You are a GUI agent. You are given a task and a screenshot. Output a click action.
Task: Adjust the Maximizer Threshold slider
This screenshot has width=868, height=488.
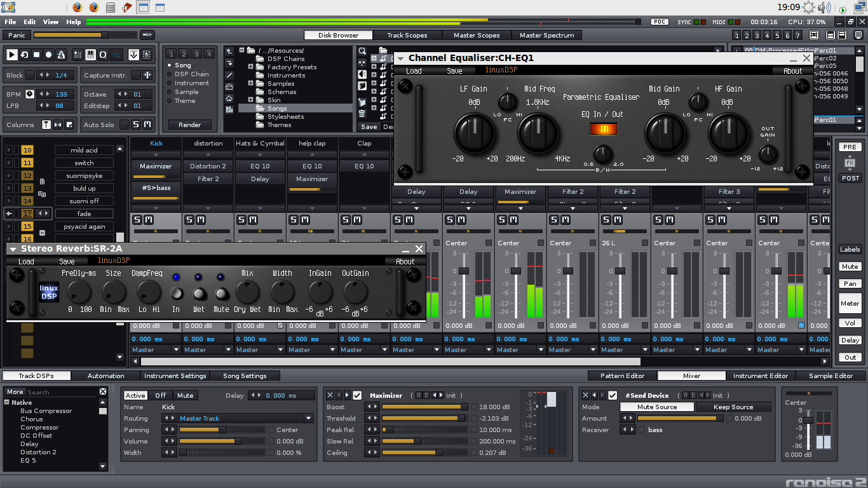[x=426, y=417]
